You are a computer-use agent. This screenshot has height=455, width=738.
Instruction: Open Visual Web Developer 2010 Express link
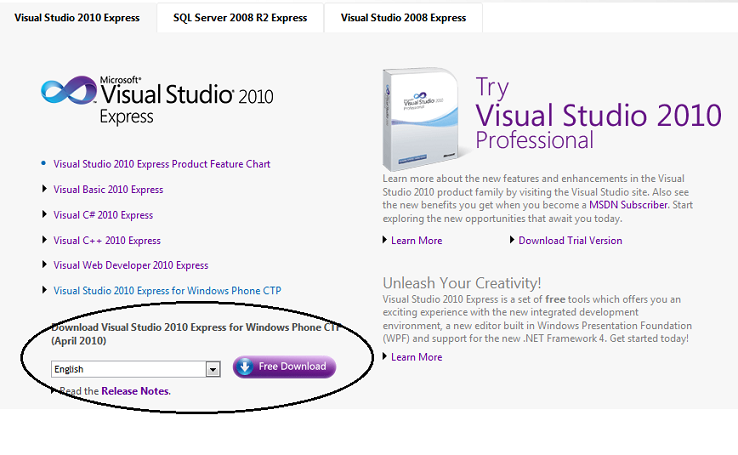point(131,265)
